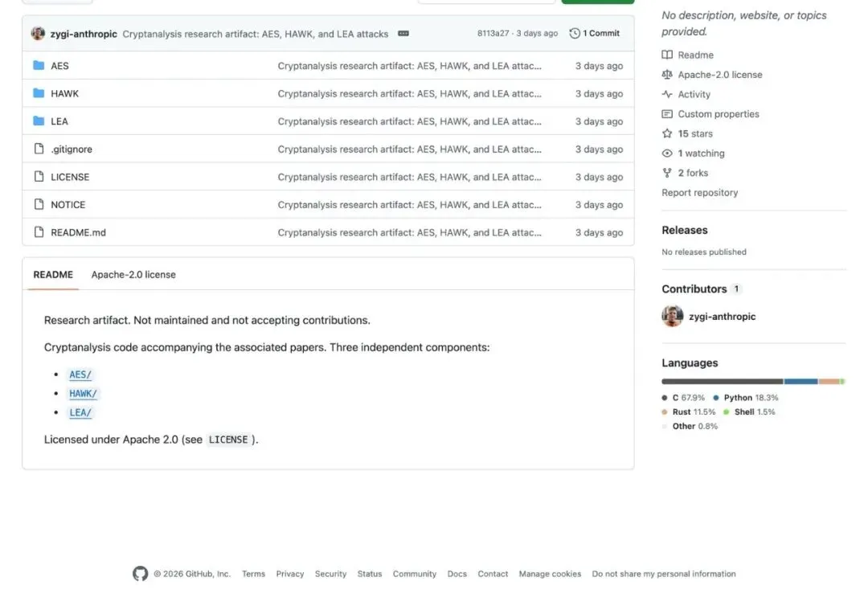Open footer Security link

[x=330, y=574]
